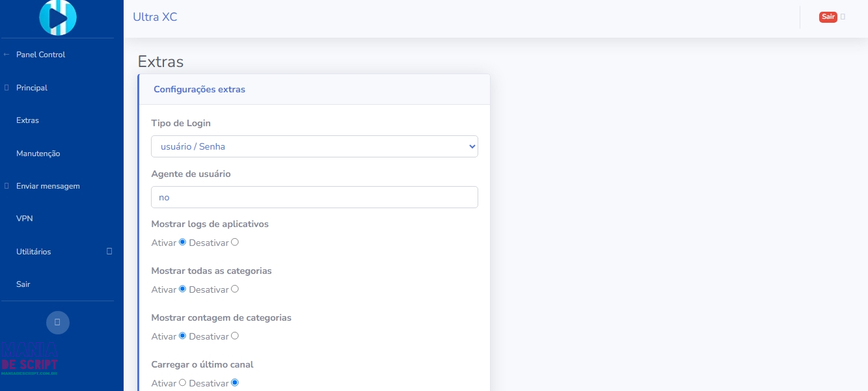Click the icon beside Enviar mensagem
The image size is (868, 391).
point(6,186)
